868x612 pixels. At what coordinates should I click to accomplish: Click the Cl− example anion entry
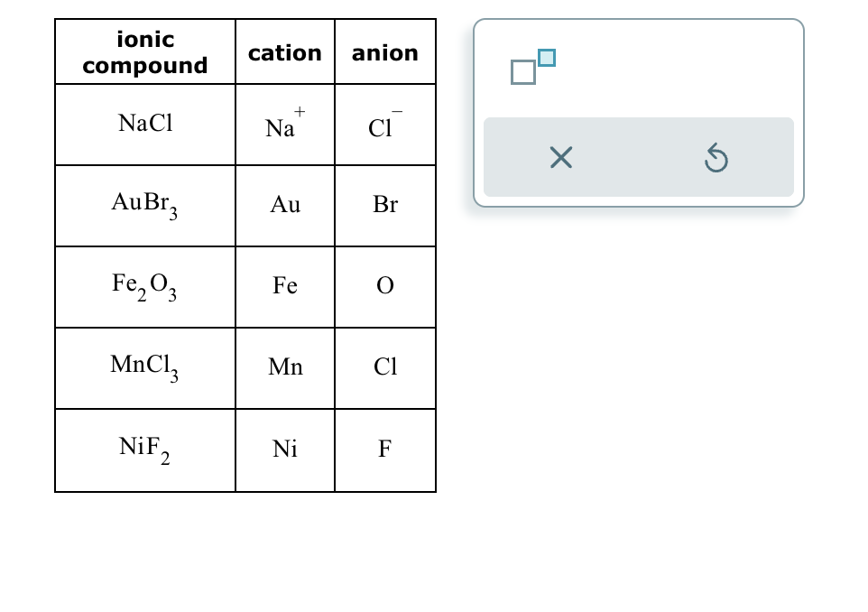pyautogui.click(x=385, y=123)
